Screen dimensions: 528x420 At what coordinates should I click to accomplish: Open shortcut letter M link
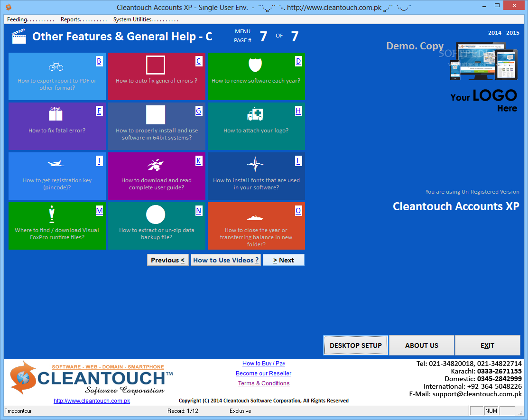coord(99,211)
